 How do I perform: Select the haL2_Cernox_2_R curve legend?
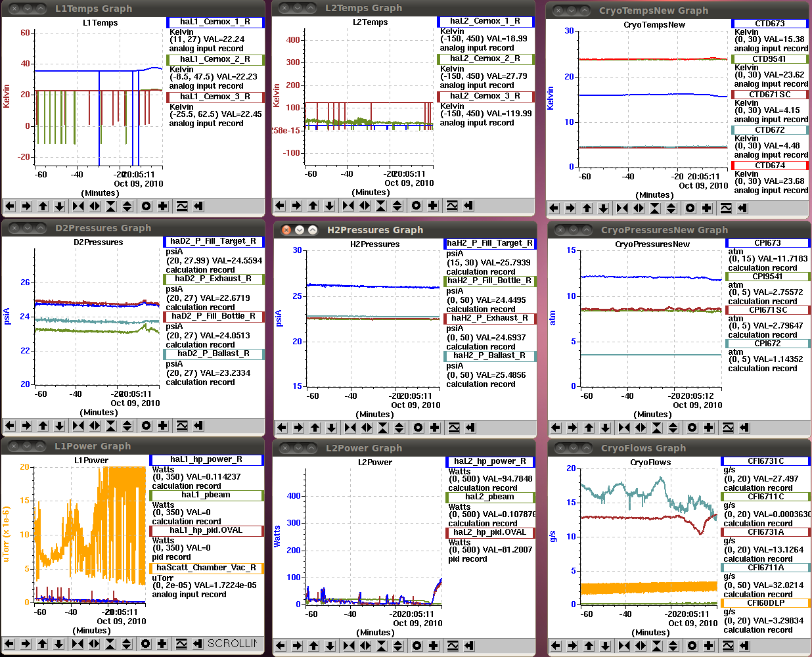click(x=485, y=59)
